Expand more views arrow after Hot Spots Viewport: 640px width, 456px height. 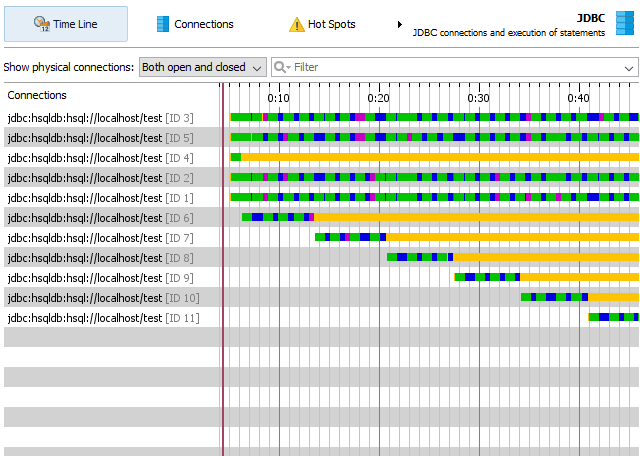[399, 24]
